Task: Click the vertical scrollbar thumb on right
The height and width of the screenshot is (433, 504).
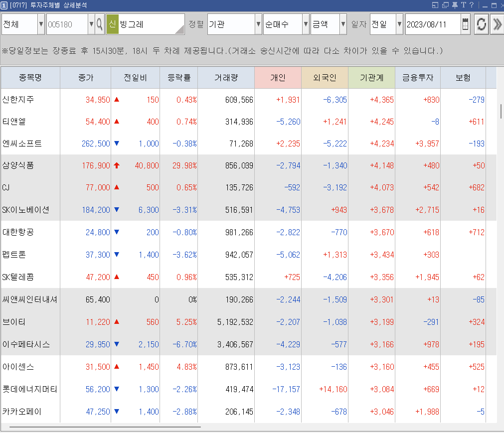Action: (501, 111)
